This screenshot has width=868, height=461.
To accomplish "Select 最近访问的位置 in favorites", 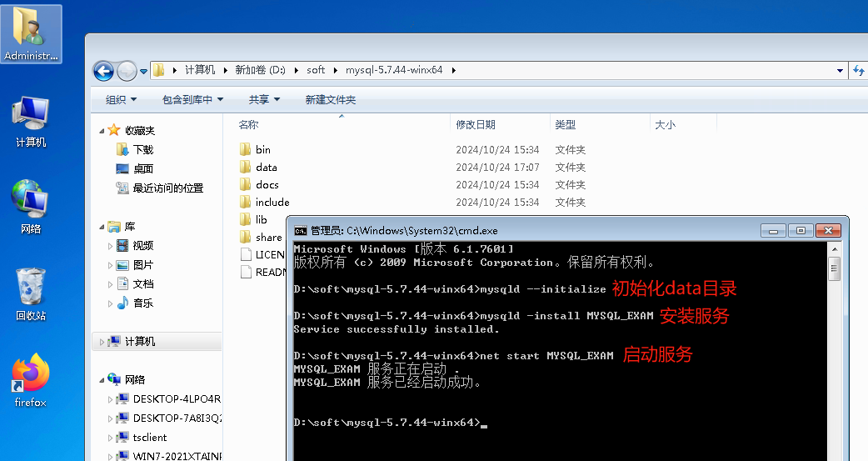I will (167, 188).
